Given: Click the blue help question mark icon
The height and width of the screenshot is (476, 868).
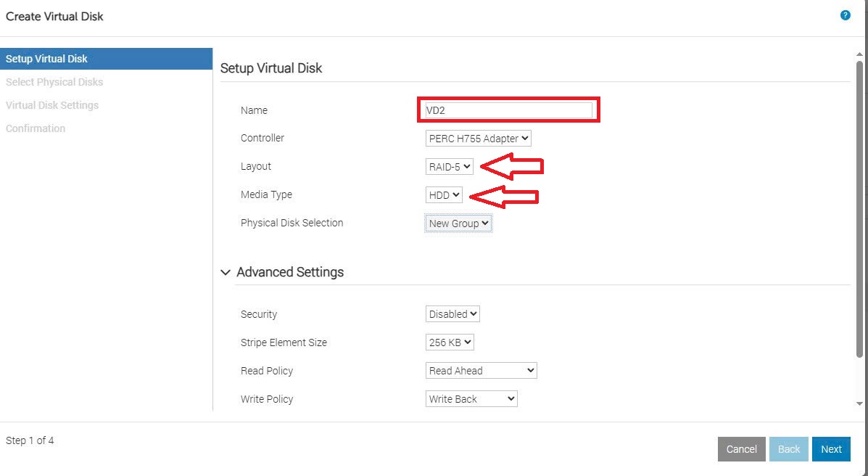Looking at the screenshot, I should tap(845, 15).
